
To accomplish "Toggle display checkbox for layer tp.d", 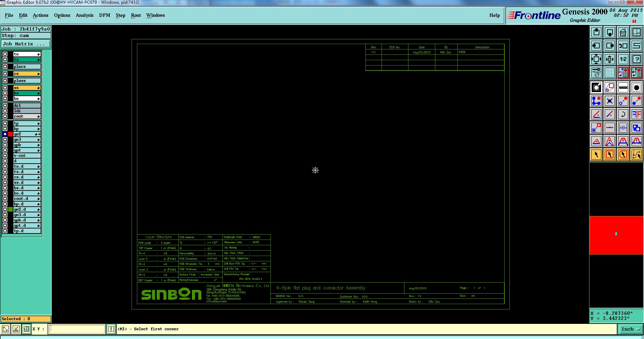I will [5, 231].
